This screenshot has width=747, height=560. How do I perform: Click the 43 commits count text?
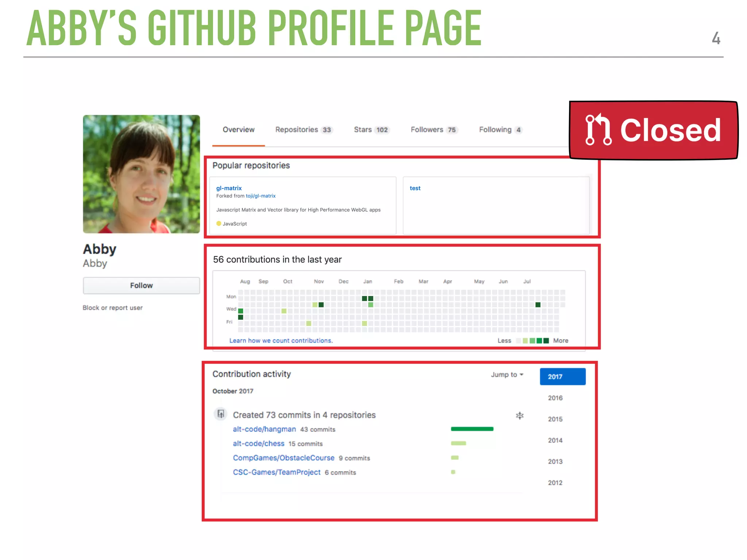pyautogui.click(x=318, y=429)
